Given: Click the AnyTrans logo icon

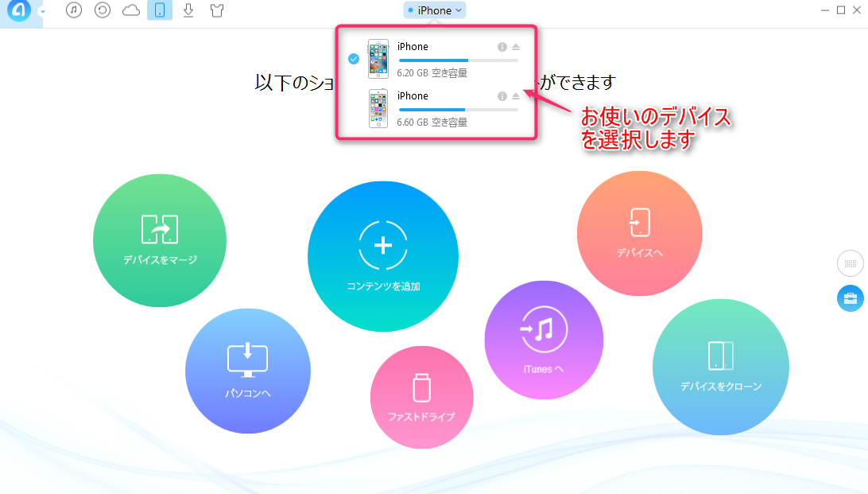Looking at the screenshot, I should [x=19, y=10].
